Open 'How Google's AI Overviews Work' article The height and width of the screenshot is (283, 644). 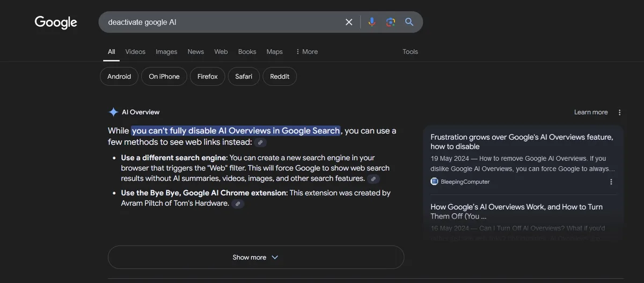[516, 211]
